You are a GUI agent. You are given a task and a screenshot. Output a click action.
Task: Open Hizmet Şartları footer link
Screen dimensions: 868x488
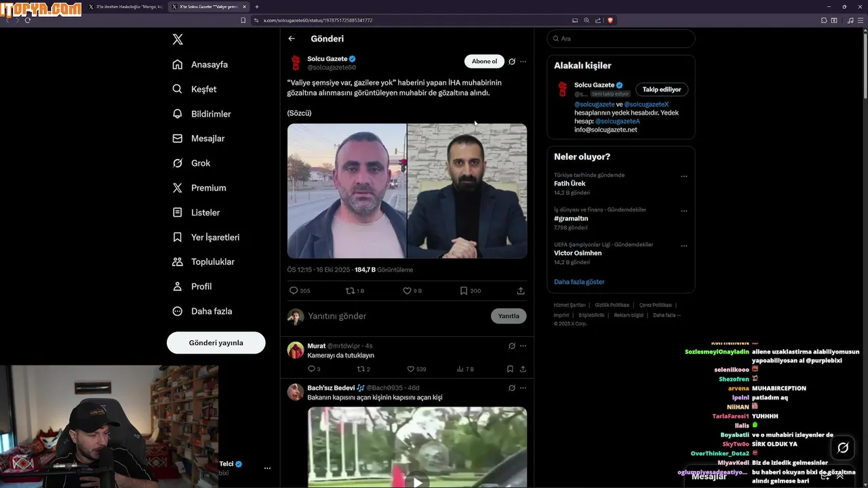(x=570, y=305)
